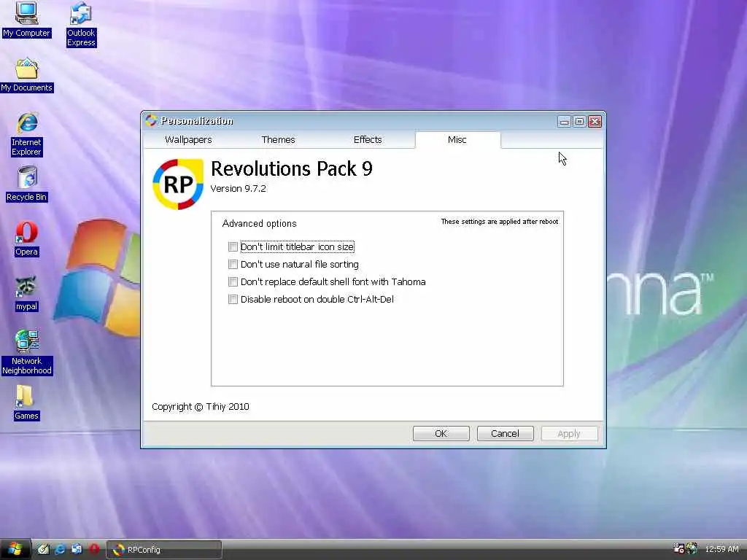
Task: Check Don't use natural file sorting
Action: [x=233, y=264]
